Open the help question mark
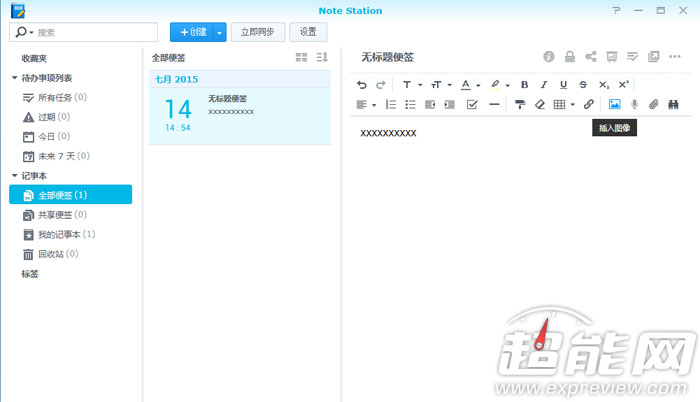700x402 pixels. [617, 10]
